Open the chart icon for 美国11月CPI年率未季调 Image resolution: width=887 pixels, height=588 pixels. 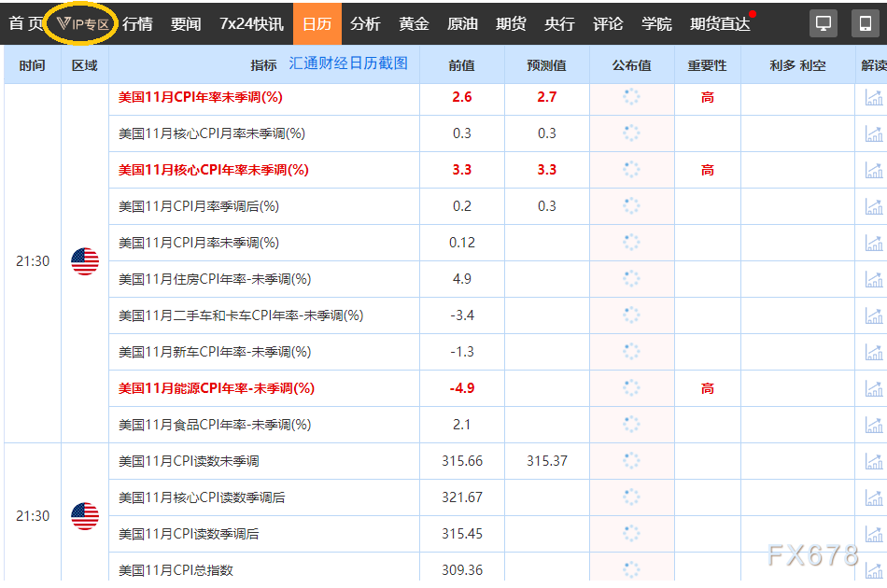point(873,96)
